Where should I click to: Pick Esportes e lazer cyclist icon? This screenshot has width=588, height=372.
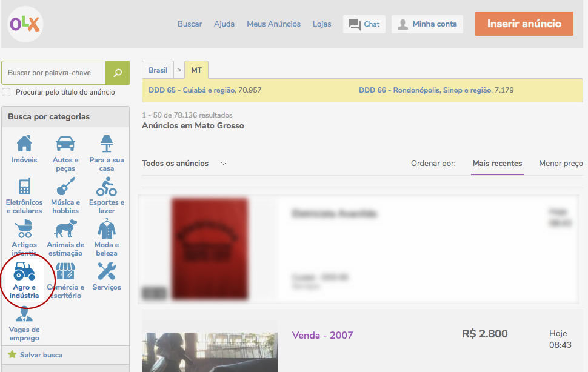[x=107, y=186]
